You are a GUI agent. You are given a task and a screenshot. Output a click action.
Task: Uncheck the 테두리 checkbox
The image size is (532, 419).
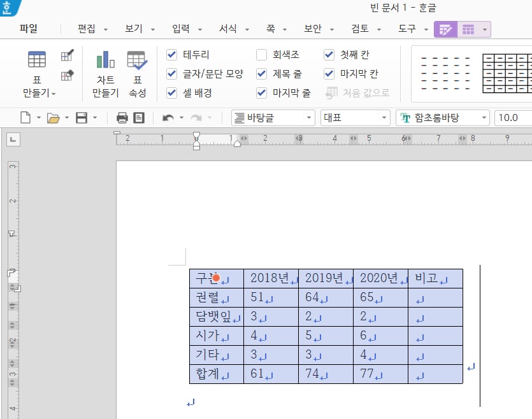tap(171, 55)
